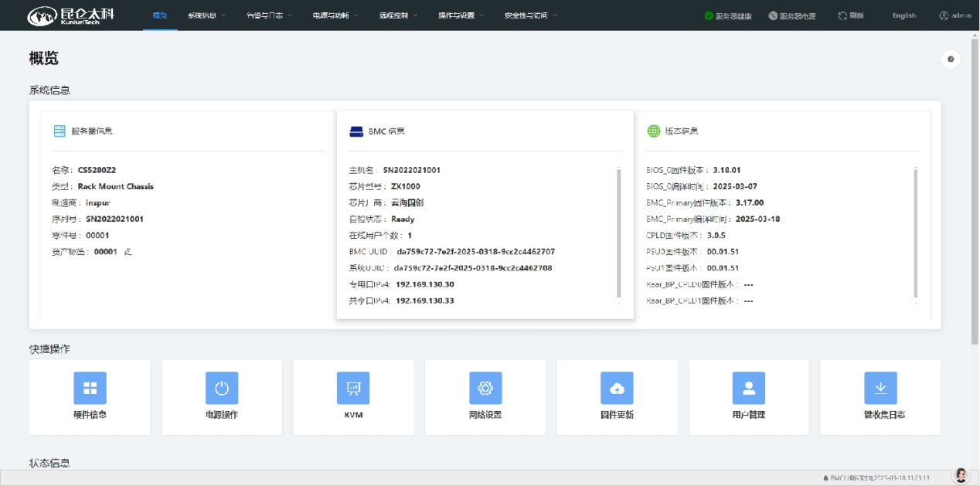Open 用户管理 user management shortcut
The width and height of the screenshot is (980, 486).
pos(749,396)
